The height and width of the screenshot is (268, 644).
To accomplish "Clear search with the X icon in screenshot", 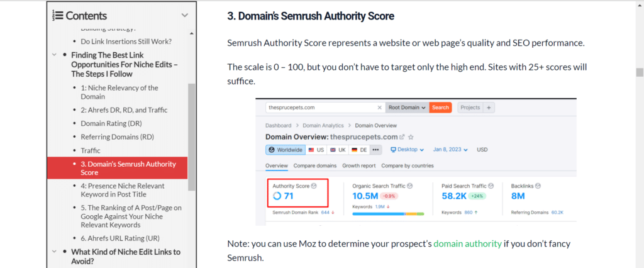I will [x=379, y=108].
